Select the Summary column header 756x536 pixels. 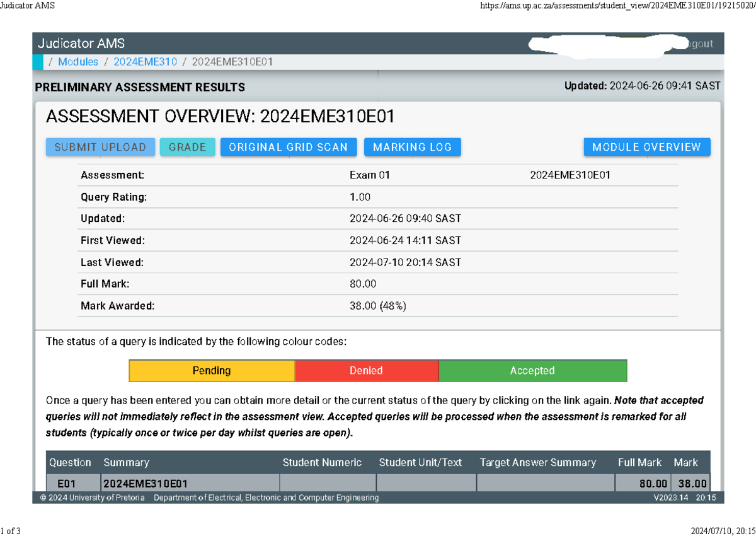[x=126, y=462]
